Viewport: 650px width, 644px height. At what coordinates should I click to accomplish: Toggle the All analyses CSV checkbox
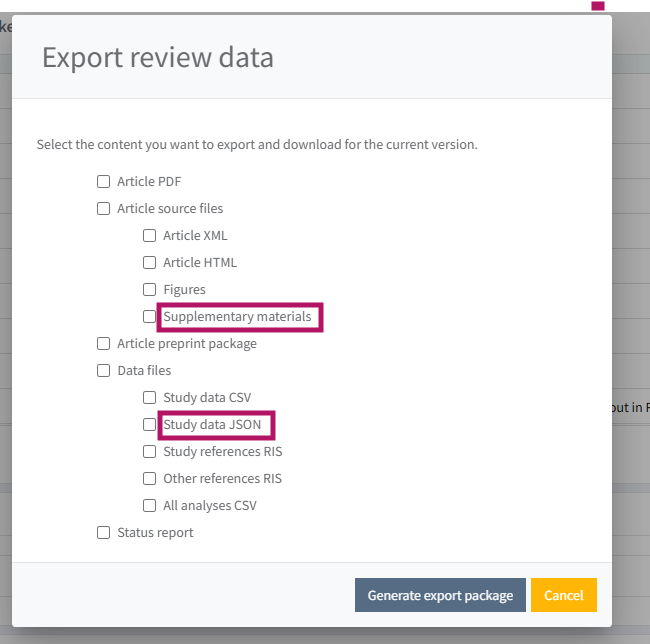(x=149, y=506)
